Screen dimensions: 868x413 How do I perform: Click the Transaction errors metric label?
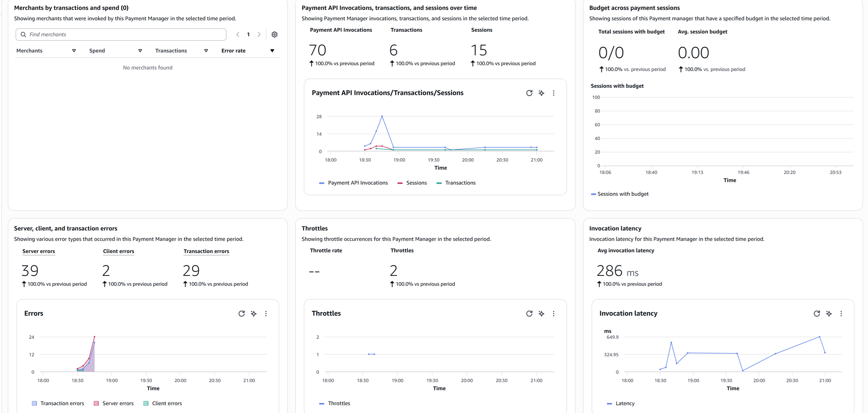click(x=206, y=251)
